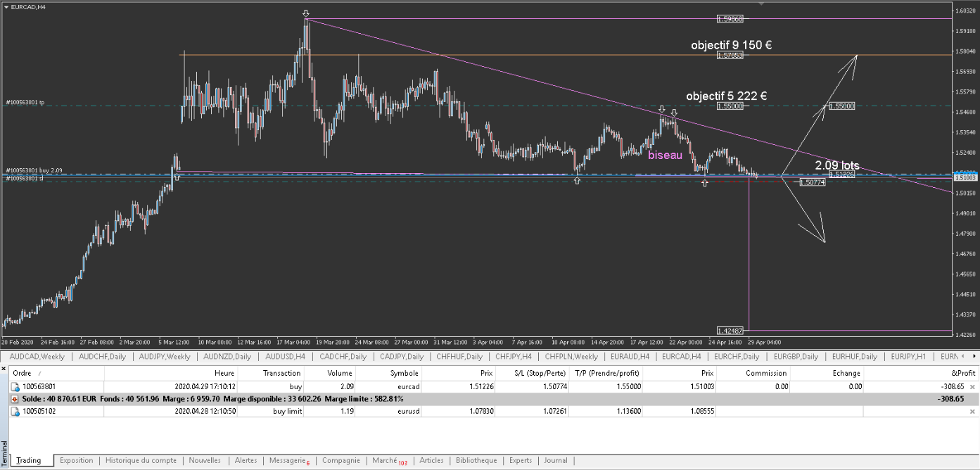The height and width of the screenshot is (470, 980).
Task: Click the order icon for ticket 100563801
Action: point(15,387)
